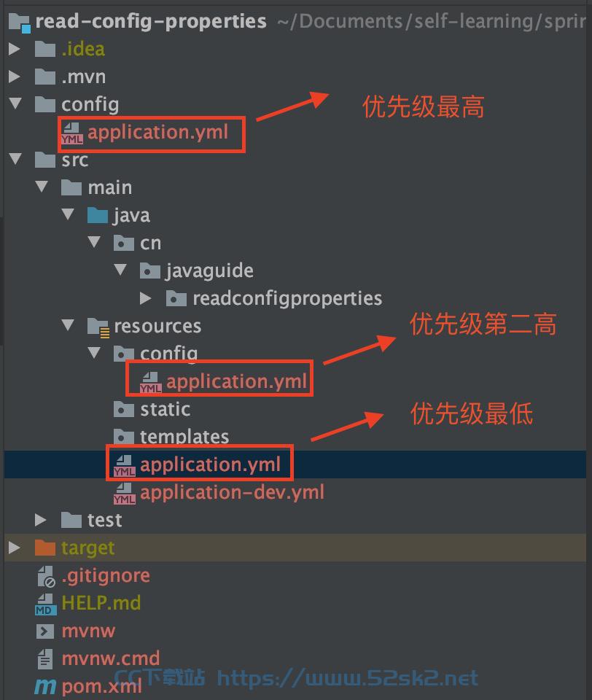This screenshot has width=592, height=700.
Task: Click the HELP.md markdown file icon
Action: point(45,604)
